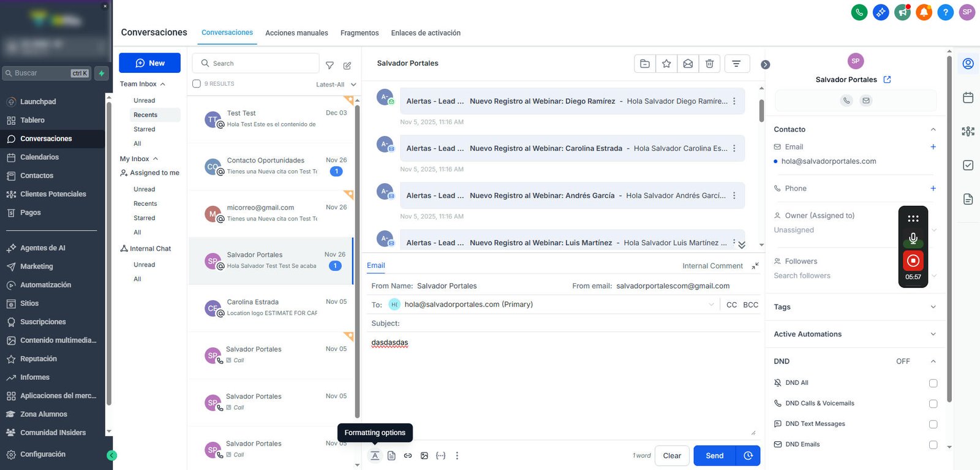Expand the Active Automations section
This screenshot has width=980, height=470.
coord(933,334)
